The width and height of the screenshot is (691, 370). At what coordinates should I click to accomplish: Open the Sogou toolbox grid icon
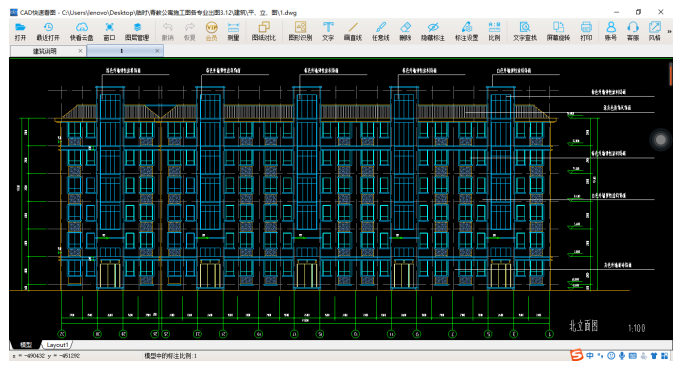click(665, 356)
